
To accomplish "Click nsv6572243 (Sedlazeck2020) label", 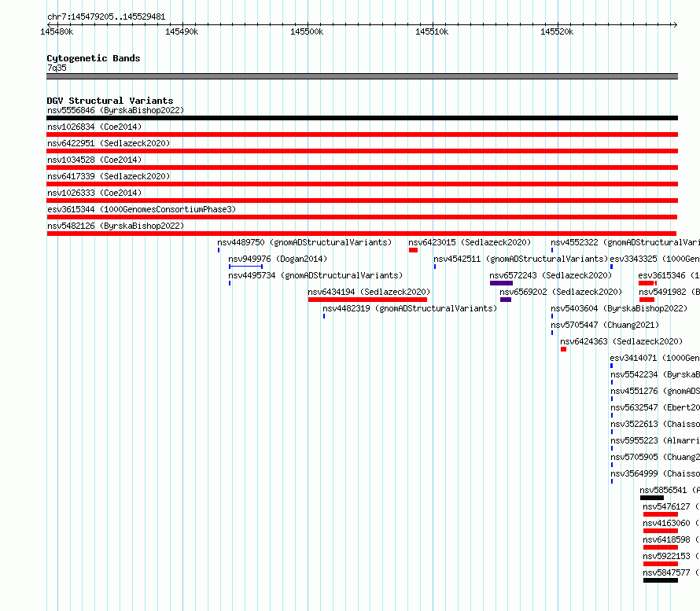I will (551, 275).
